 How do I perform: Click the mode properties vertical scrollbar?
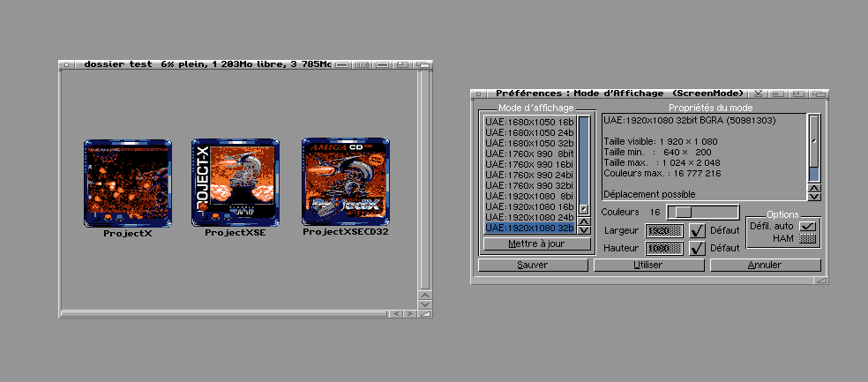(x=813, y=148)
